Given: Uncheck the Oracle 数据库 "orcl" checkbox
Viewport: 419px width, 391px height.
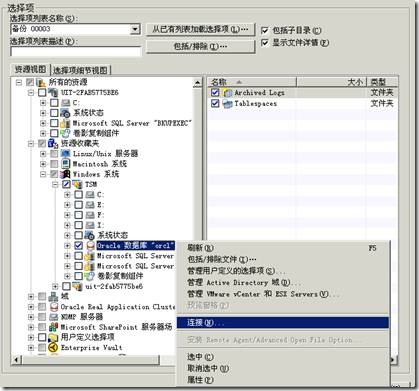Looking at the screenshot, I should (78, 246).
